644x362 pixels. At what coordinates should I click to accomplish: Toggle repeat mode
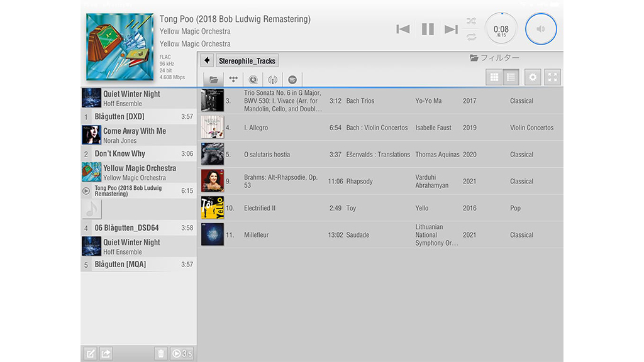tap(471, 37)
